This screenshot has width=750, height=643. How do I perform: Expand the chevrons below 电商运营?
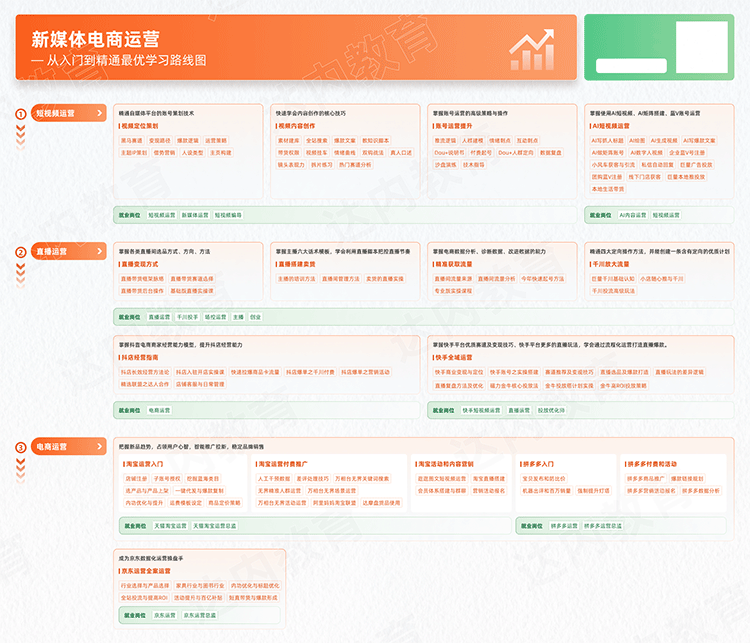[20, 467]
